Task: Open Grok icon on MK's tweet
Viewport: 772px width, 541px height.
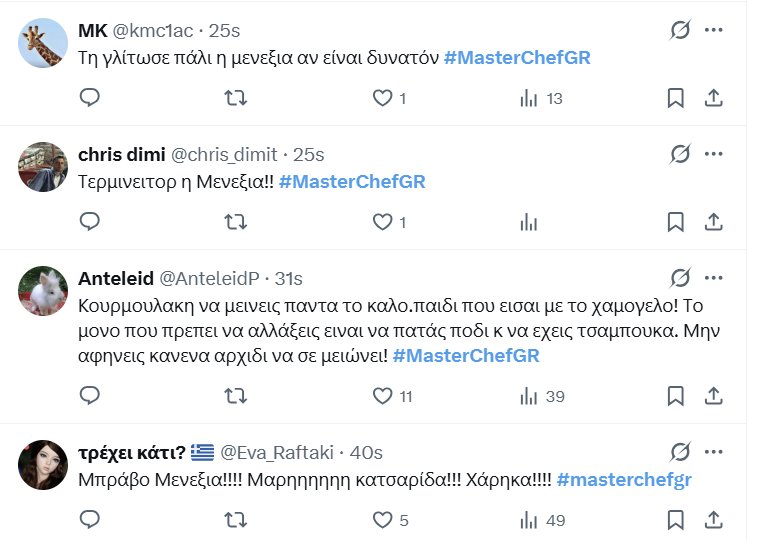Action: [680, 30]
